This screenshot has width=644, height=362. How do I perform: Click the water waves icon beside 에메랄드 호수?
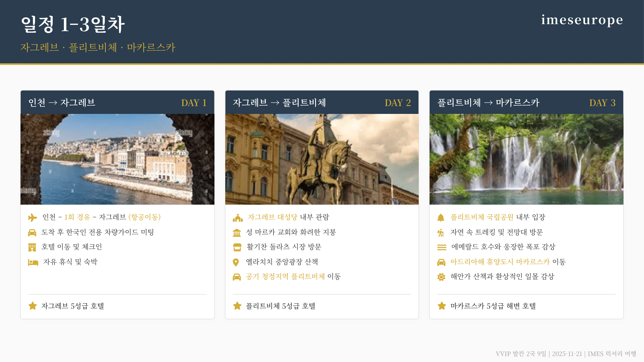[x=441, y=247]
